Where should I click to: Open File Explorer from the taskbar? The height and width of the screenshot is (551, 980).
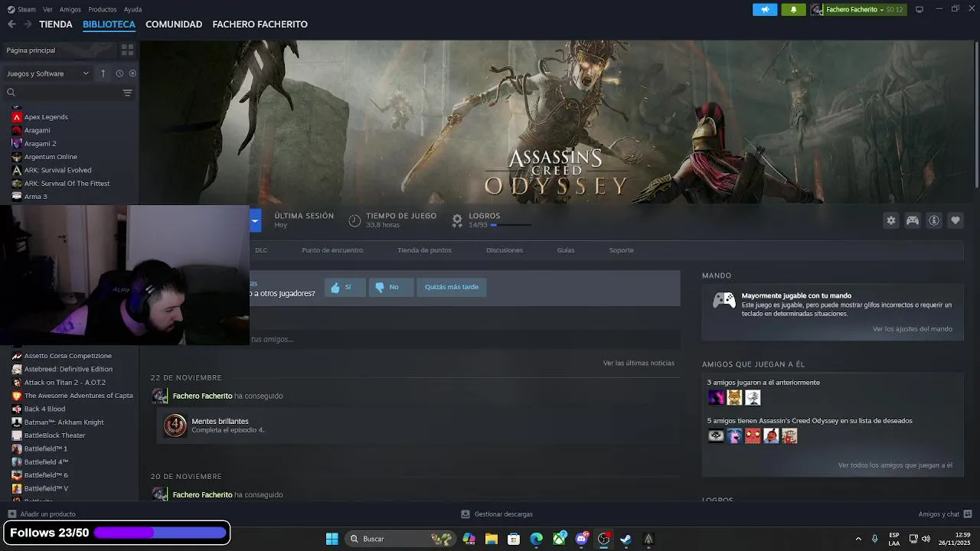coord(491,539)
